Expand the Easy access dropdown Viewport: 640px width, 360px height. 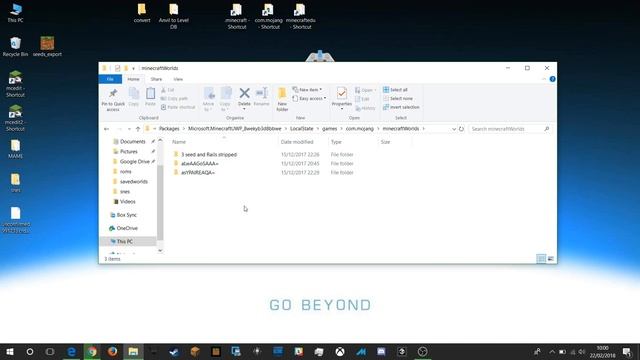(x=309, y=99)
